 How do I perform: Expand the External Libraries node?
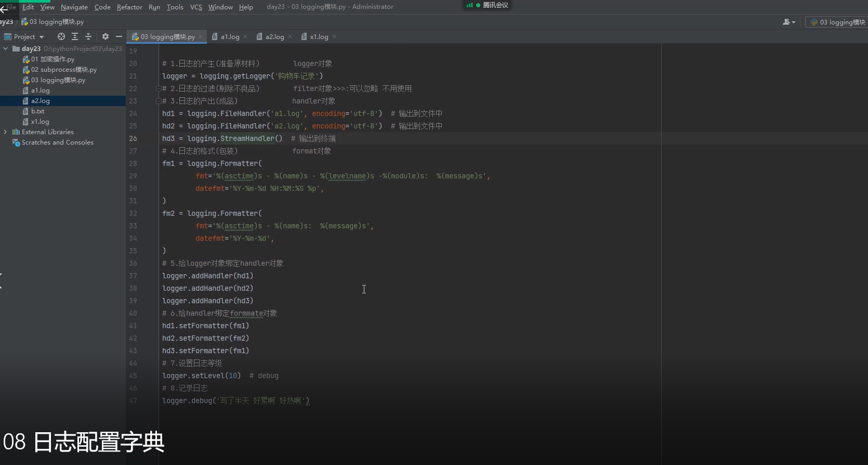point(6,132)
